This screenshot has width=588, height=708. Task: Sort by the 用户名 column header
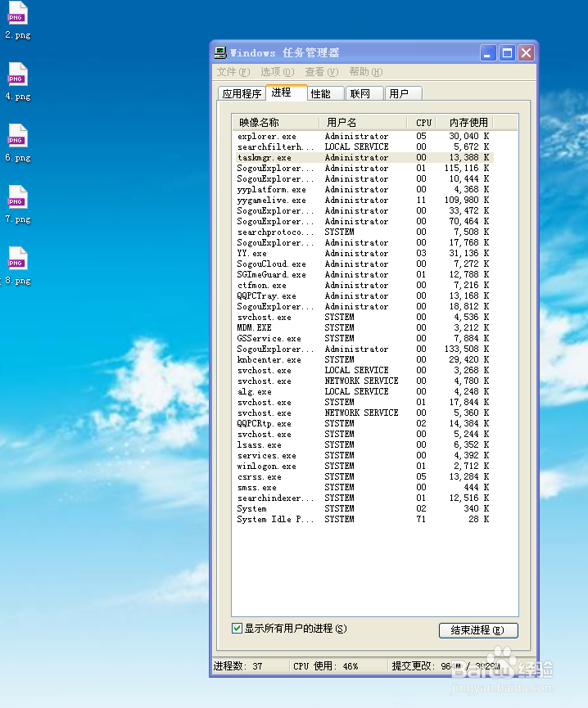click(x=363, y=122)
